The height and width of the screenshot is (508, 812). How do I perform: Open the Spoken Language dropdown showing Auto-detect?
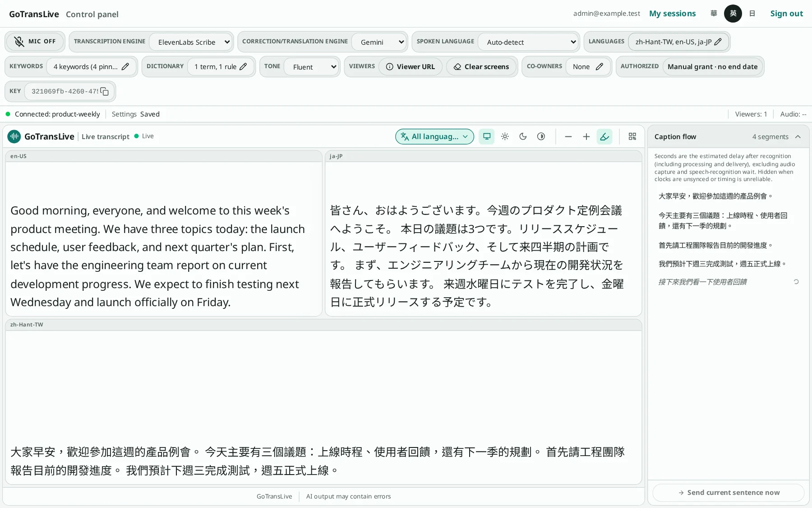pyautogui.click(x=528, y=42)
